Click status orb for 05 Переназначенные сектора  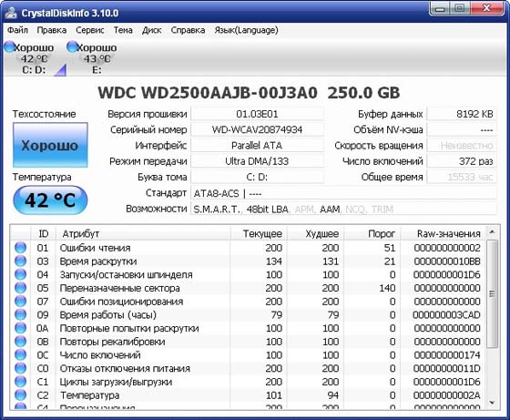(20, 288)
